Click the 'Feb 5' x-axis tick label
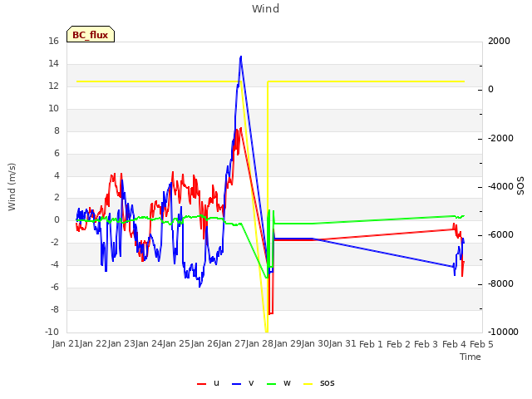The width and height of the screenshot is (532, 399). click(481, 344)
